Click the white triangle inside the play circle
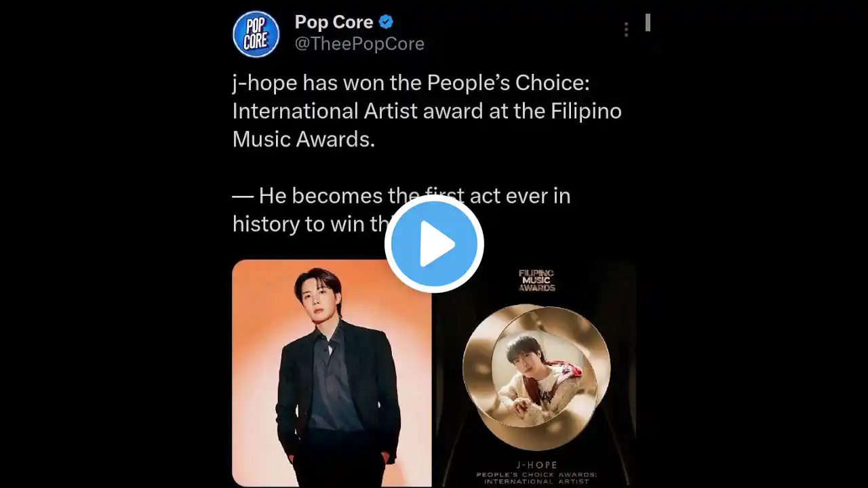The width and height of the screenshot is (868, 488). coord(437,244)
